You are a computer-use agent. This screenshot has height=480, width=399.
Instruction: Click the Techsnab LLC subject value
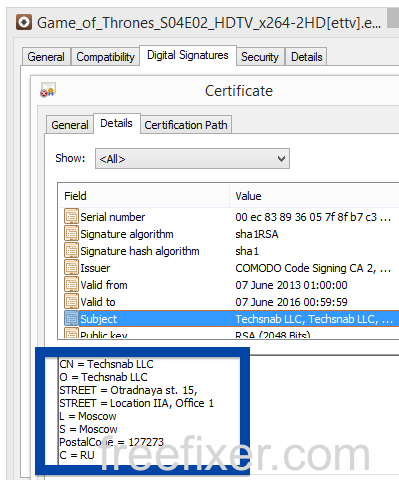click(314, 319)
